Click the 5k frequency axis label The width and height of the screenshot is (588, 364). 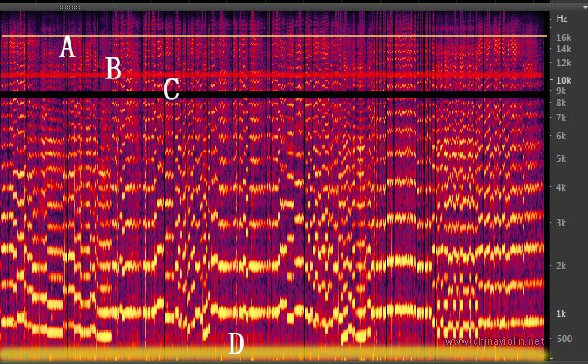562,158
